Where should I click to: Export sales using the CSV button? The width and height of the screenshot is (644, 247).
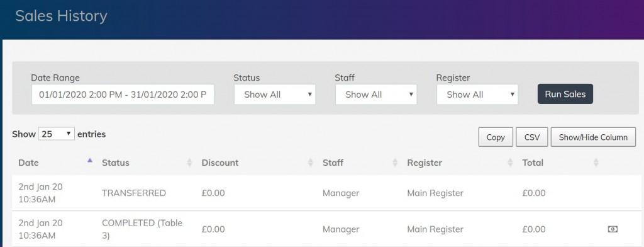point(532,137)
